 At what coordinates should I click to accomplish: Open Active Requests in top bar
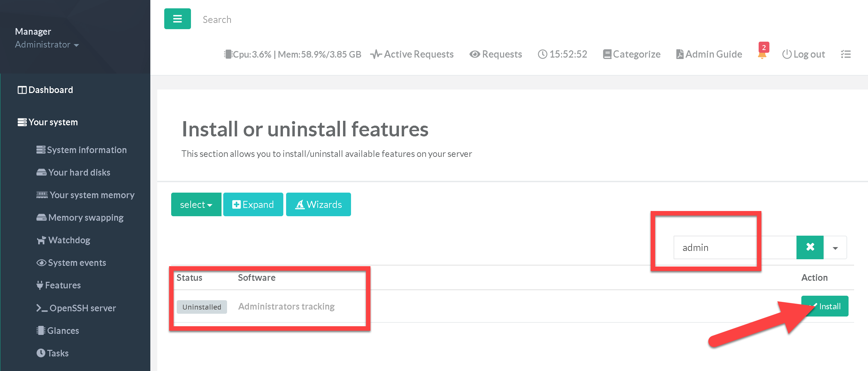click(412, 54)
